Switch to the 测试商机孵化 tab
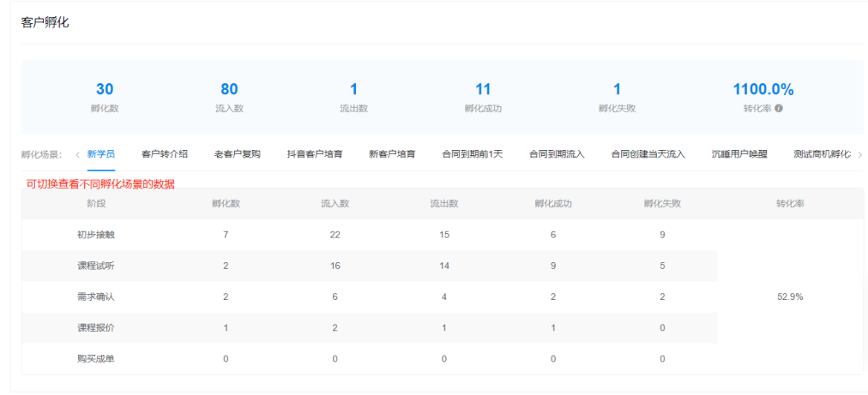 coord(821,154)
